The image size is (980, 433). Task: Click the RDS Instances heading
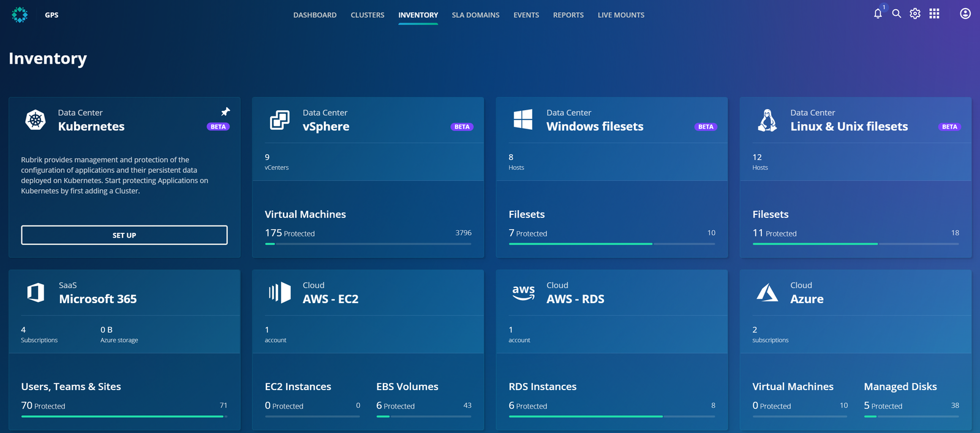(543, 387)
